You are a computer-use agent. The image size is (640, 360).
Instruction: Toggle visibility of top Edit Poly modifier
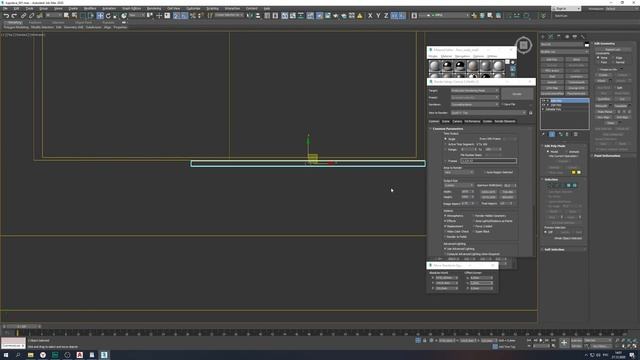(543, 100)
